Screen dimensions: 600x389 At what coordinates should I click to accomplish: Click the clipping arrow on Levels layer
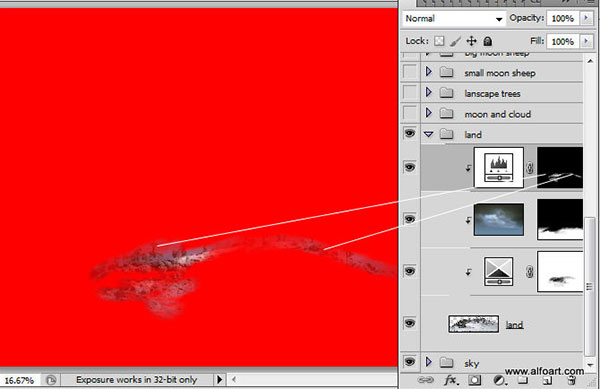point(468,168)
